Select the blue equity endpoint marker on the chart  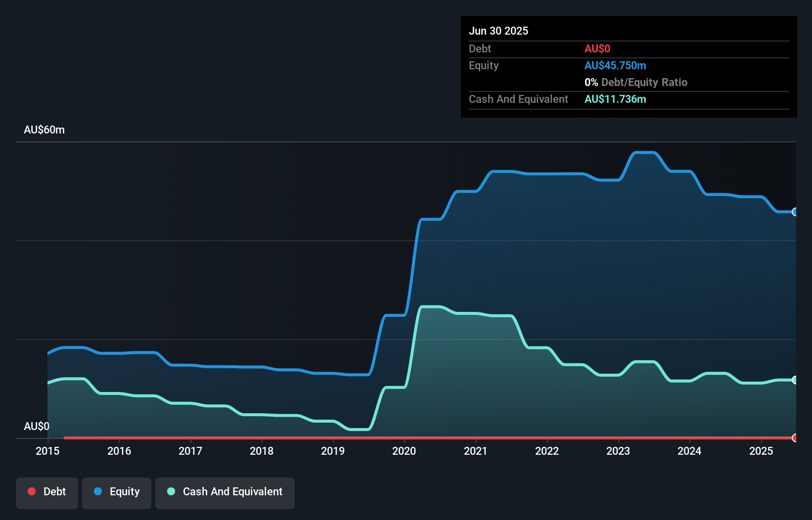click(795, 212)
